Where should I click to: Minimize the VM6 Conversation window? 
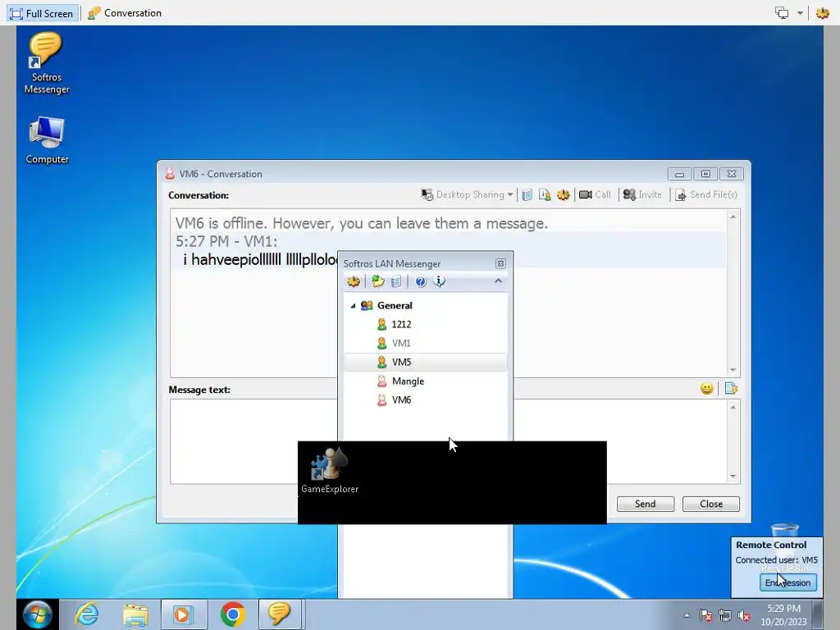point(680,174)
